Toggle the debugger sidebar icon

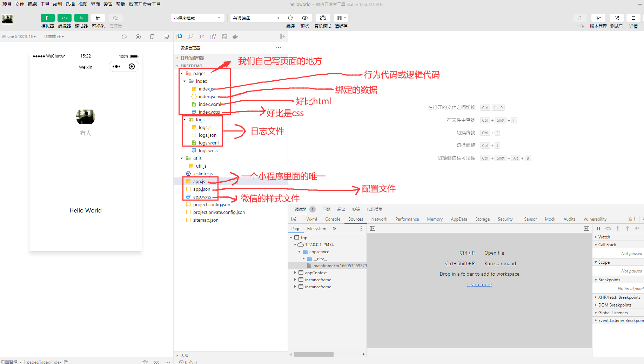tap(586, 229)
